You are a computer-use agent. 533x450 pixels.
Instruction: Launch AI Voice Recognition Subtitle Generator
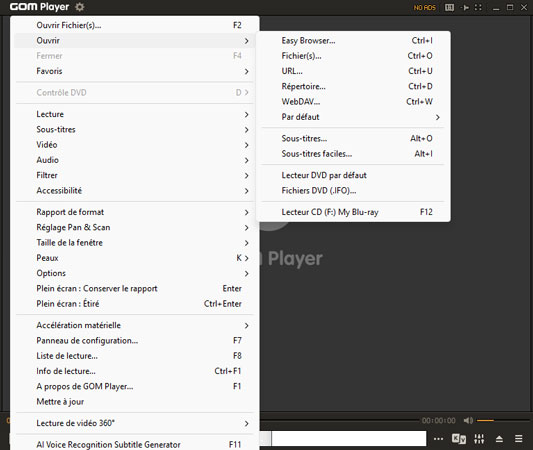135,444
